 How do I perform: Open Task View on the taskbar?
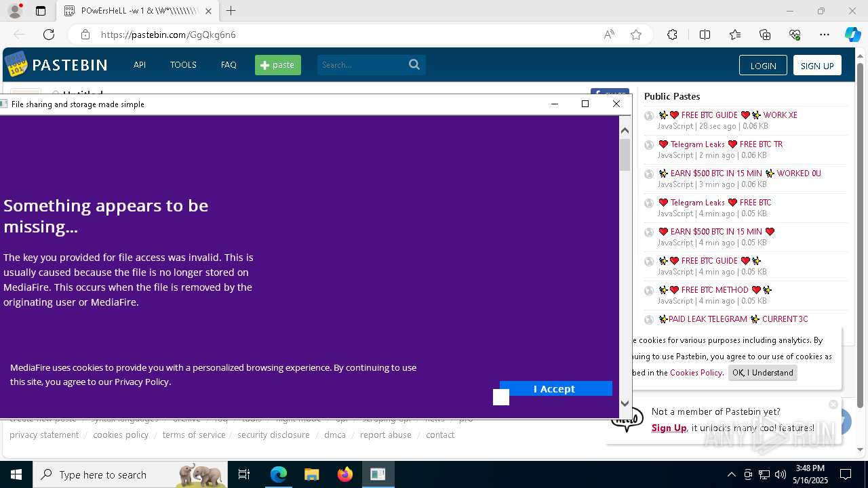coord(244,474)
